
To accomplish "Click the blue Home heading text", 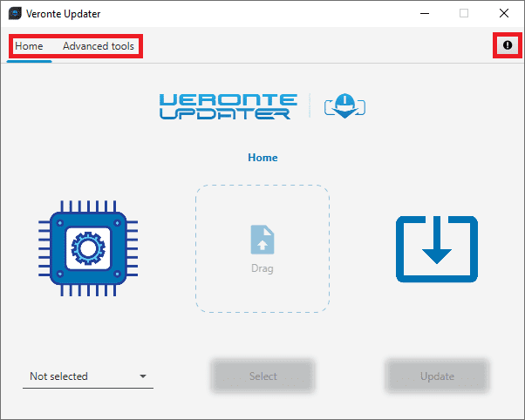I will pyautogui.click(x=262, y=158).
